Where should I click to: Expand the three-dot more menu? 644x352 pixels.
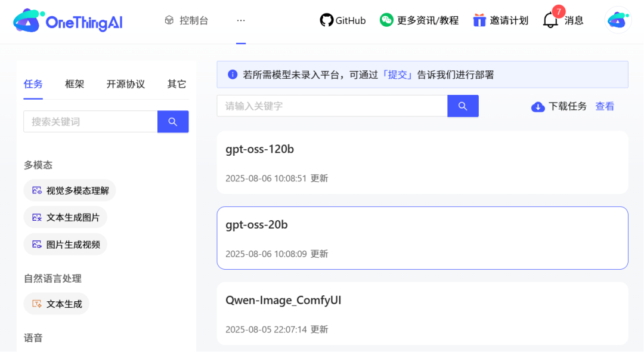(241, 20)
